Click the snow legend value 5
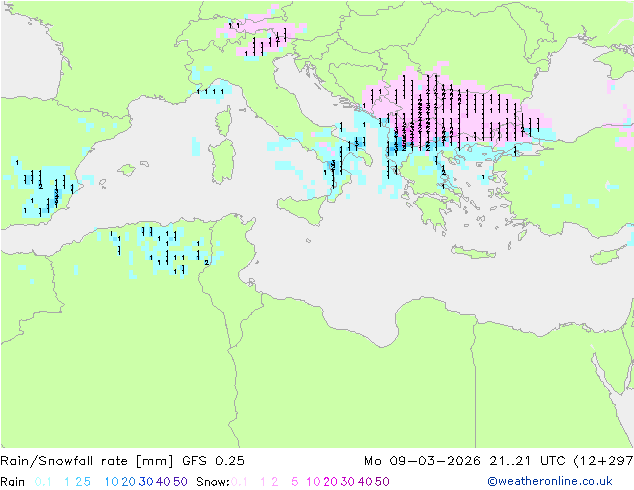 click(x=295, y=482)
